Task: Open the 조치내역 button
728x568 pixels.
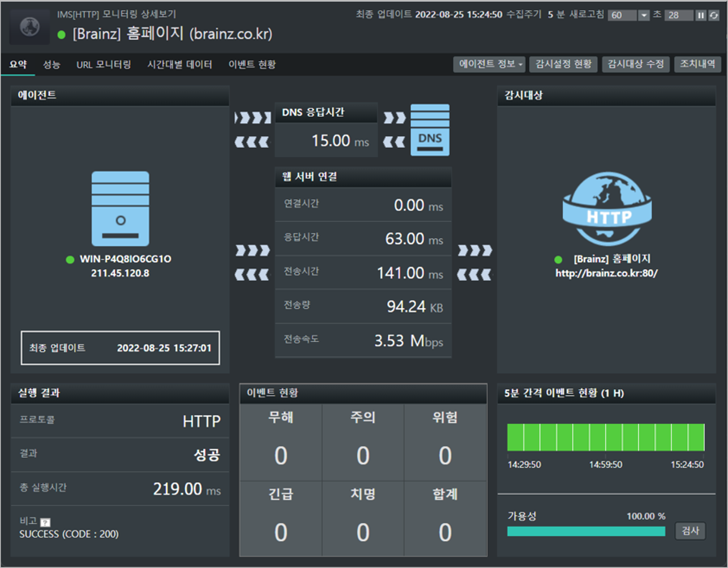Action: [x=698, y=64]
